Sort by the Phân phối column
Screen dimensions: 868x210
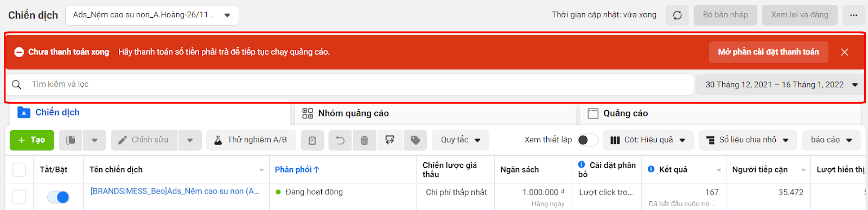pyautogui.click(x=297, y=170)
